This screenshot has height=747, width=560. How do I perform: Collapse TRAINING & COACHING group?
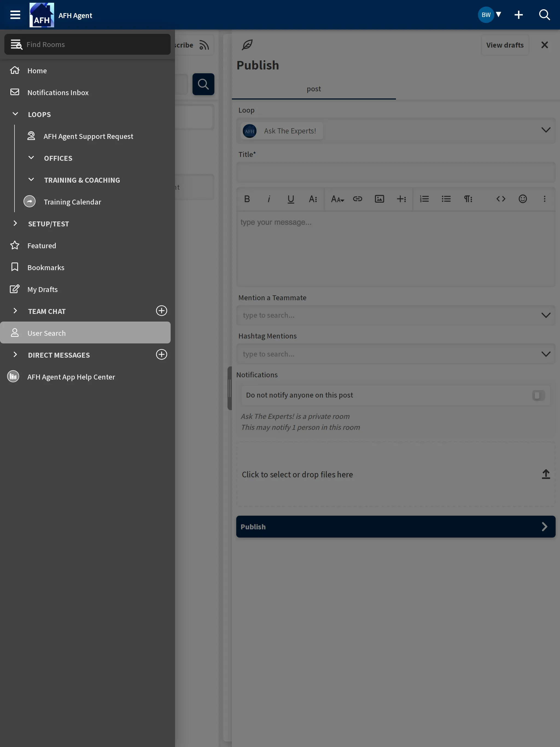(x=31, y=180)
